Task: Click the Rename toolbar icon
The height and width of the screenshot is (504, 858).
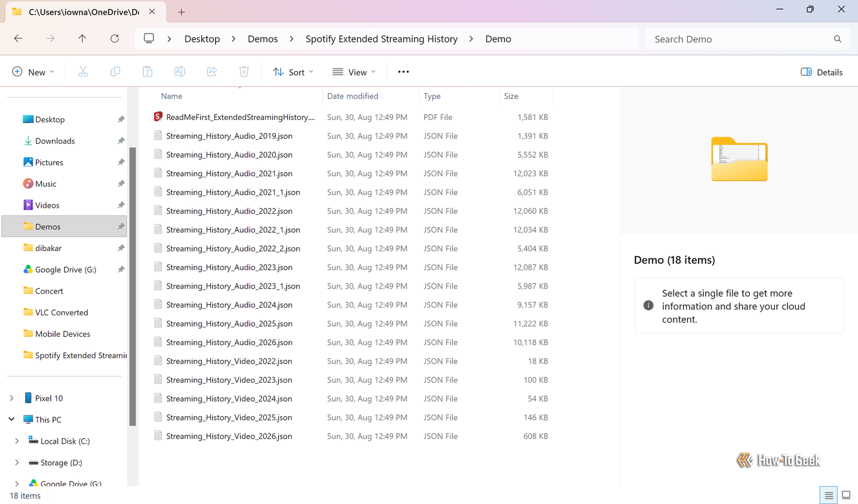Action: [179, 72]
